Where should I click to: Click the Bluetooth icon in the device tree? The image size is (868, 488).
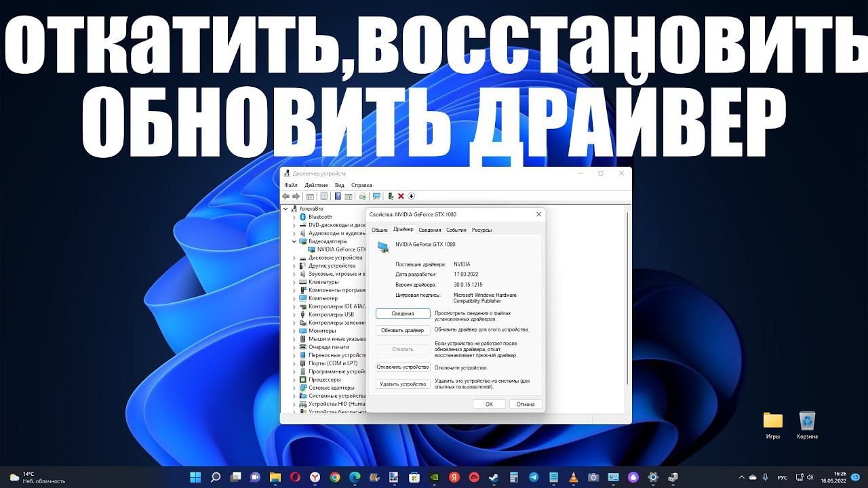(302, 217)
